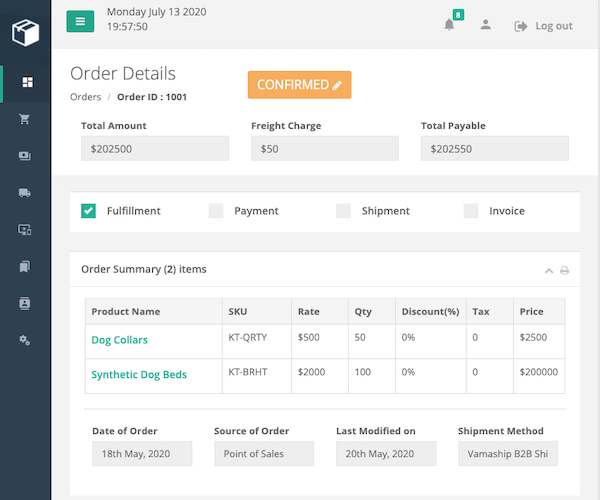Image resolution: width=600 pixels, height=500 pixels.
Task: Click the Freight Charge field
Action: tap(325, 148)
